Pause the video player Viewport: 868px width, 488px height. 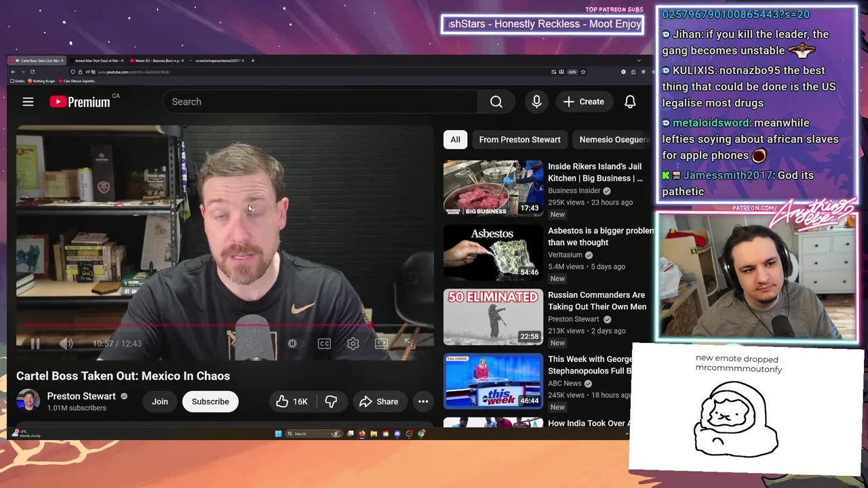click(35, 344)
